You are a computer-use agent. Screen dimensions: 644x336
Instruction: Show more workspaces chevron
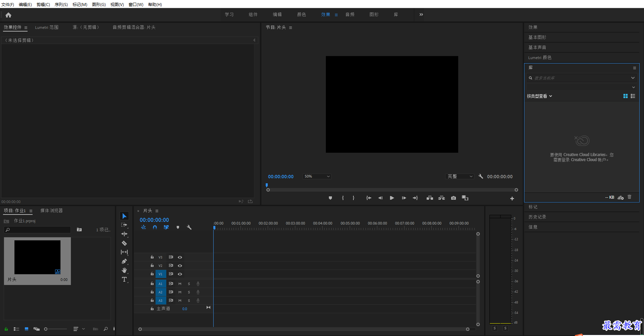point(421,14)
